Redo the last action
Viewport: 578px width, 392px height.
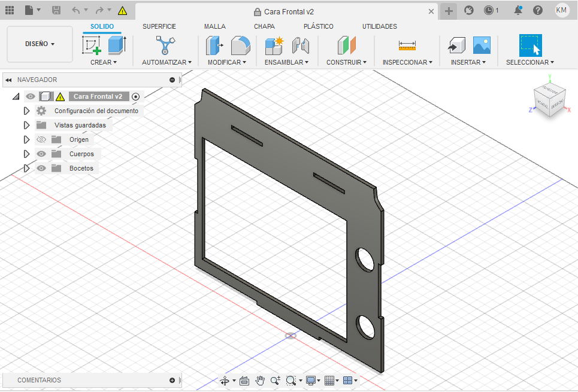99,10
